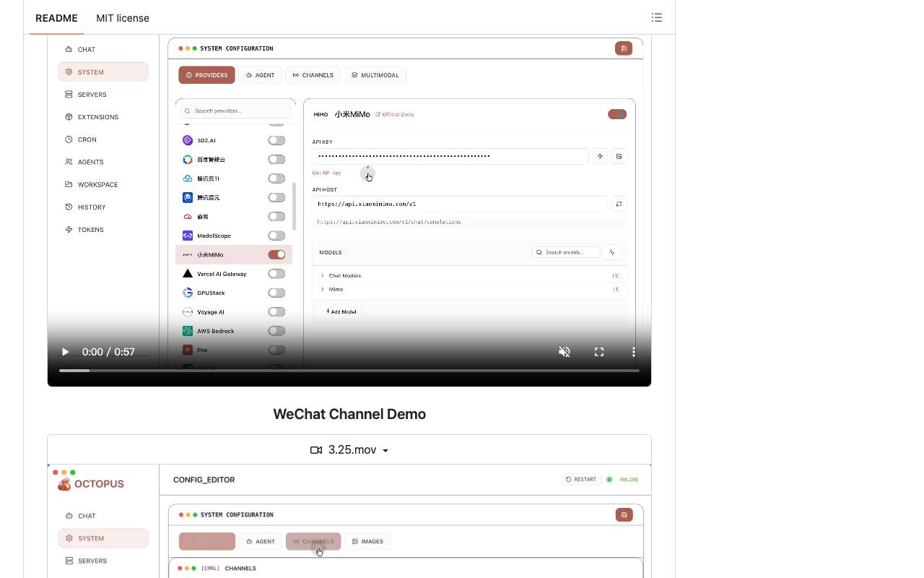The width and height of the screenshot is (924, 578).
Task: Select the IMAGES tab in WeChat demo
Action: pyautogui.click(x=368, y=541)
